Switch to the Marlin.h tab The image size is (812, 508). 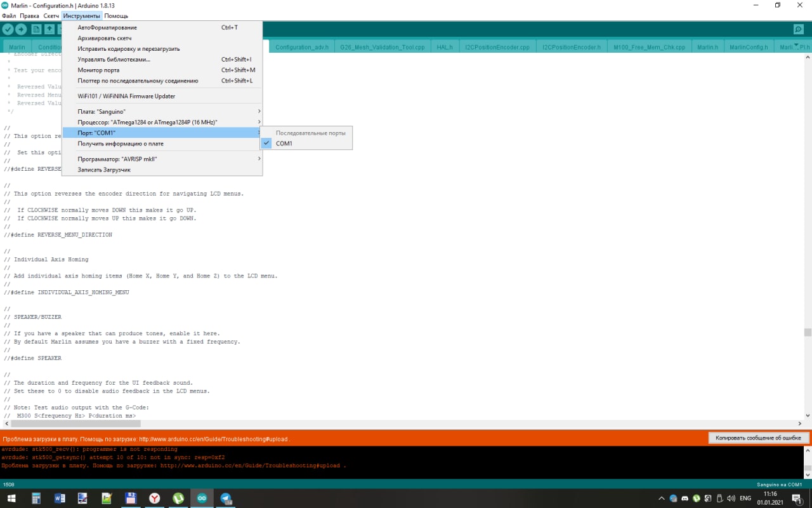pyautogui.click(x=707, y=47)
